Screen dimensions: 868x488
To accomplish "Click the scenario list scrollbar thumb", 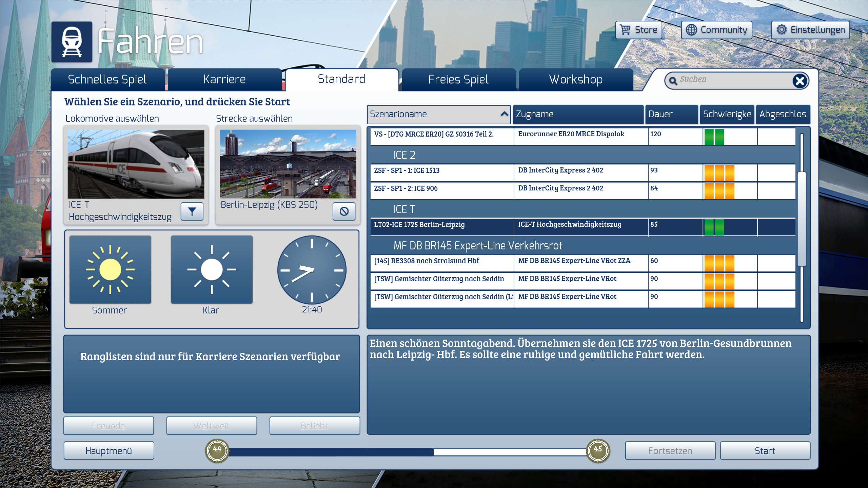I will (x=802, y=219).
